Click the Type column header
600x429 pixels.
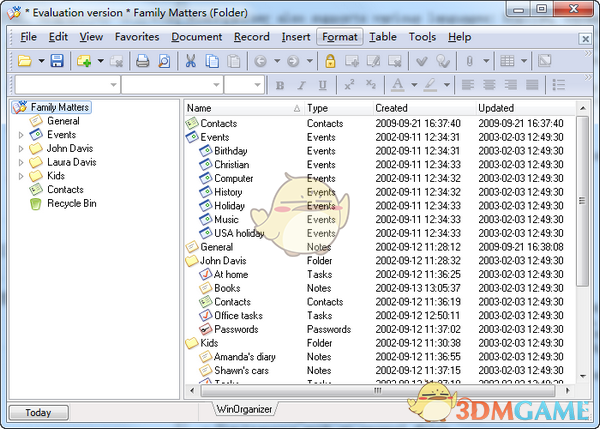coord(338,108)
